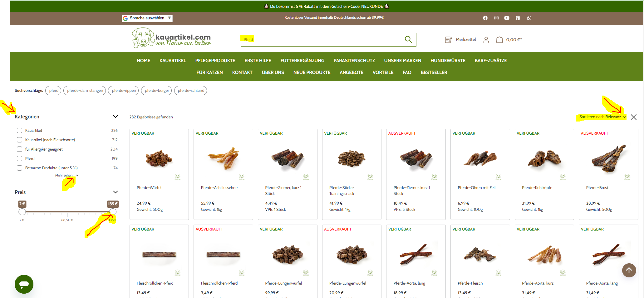The height and width of the screenshot is (298, 644).
Task: Enable the für Allergiker geeignet filter
Action: pyautogui.click(x=20, y=149)
